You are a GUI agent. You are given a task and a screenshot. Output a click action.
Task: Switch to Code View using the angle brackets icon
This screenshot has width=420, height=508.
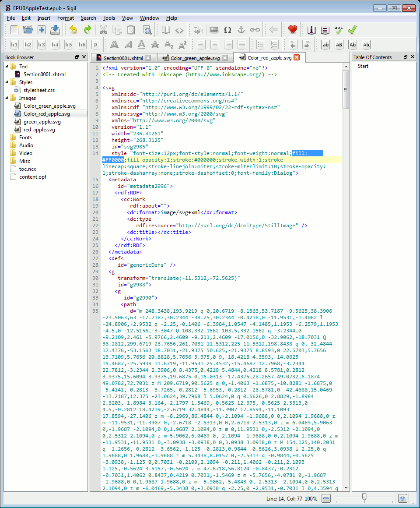179,30
